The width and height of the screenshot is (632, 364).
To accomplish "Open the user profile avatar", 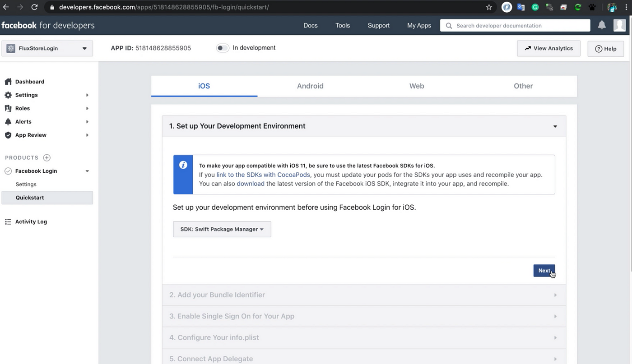I will [x=620, y=25].
